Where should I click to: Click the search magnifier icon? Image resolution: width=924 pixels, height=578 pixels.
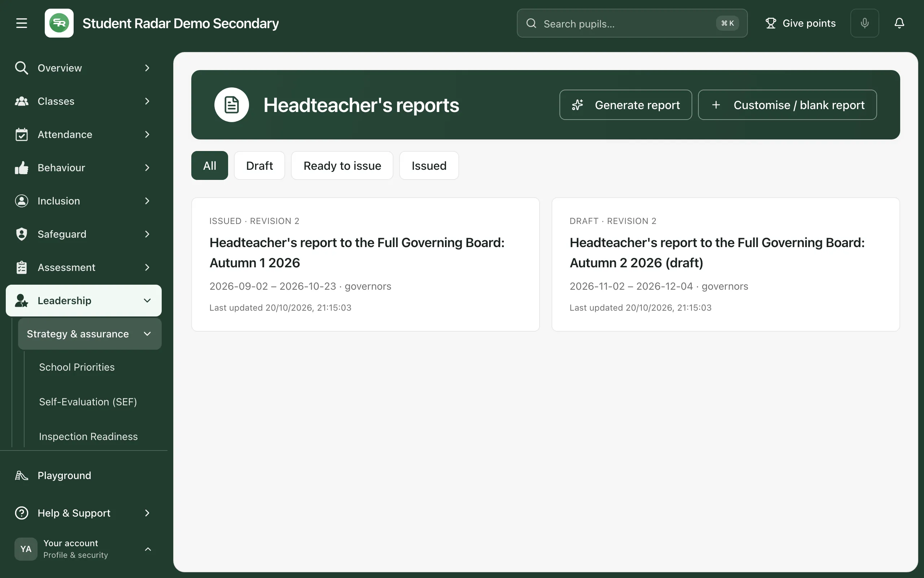click(531, 23)
